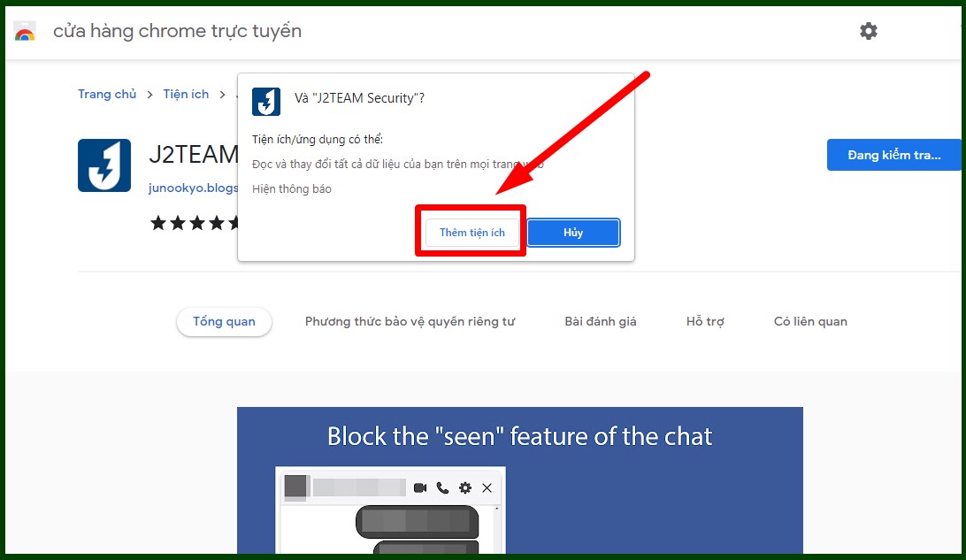Open settings via the gear icon
966x560 pixels.
(868, 31)
